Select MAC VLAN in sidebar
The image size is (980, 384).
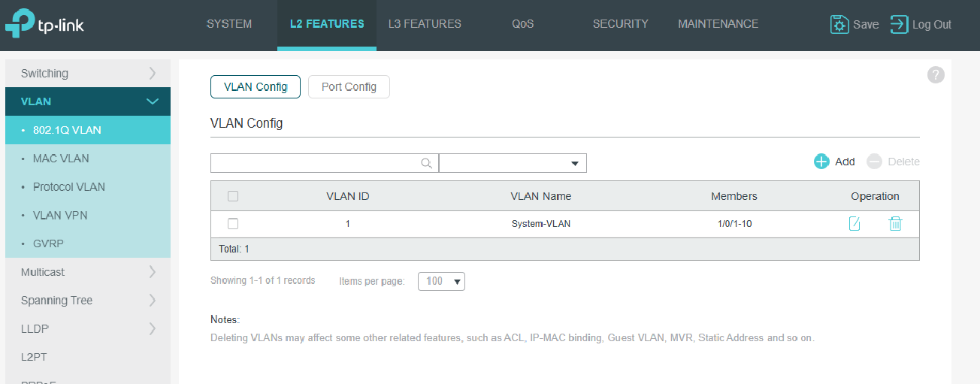point(88,159)
